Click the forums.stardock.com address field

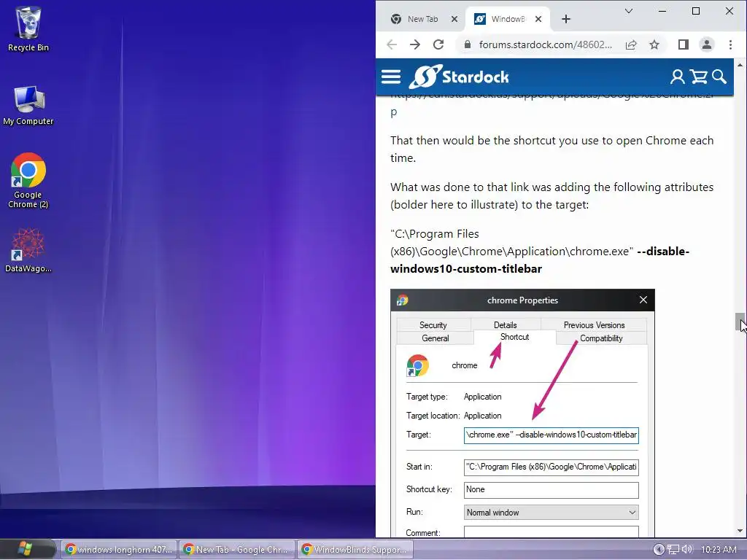[546, 44]
